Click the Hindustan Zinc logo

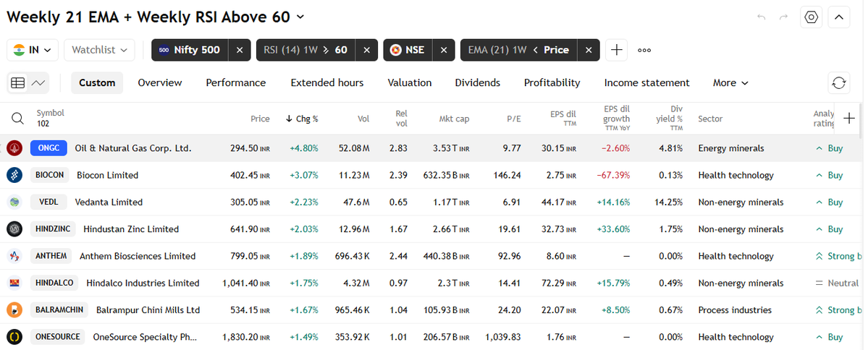(x=14, y=229)
